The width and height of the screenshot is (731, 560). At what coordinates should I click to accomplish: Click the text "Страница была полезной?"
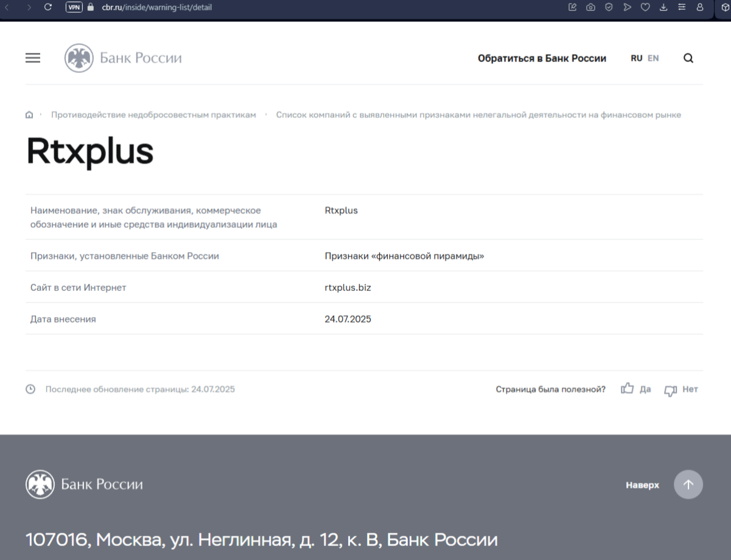tap(551, 390)
